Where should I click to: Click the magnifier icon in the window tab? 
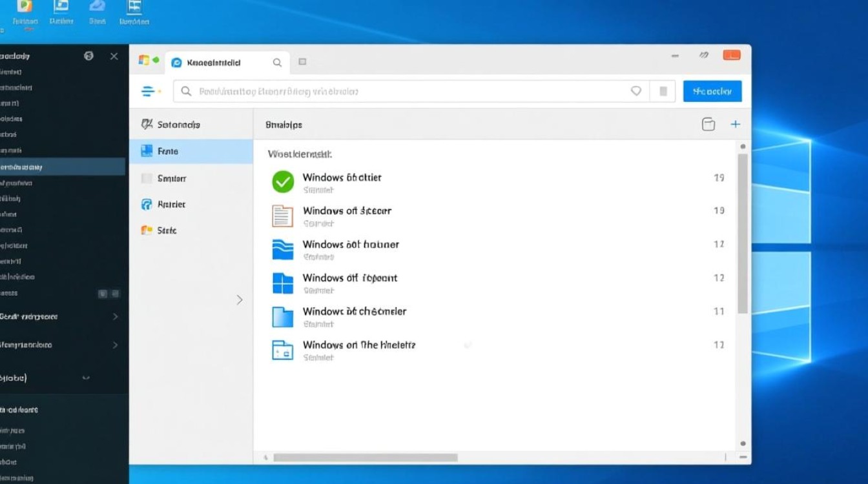pos(277,63)
